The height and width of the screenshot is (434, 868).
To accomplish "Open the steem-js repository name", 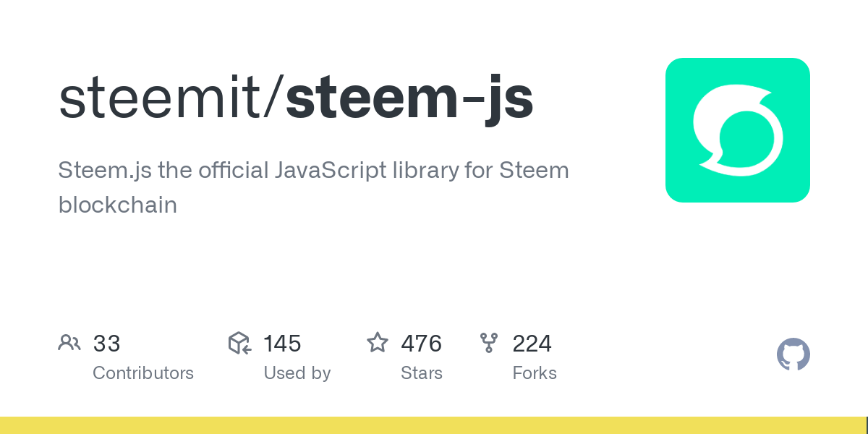I will (409, 99).
